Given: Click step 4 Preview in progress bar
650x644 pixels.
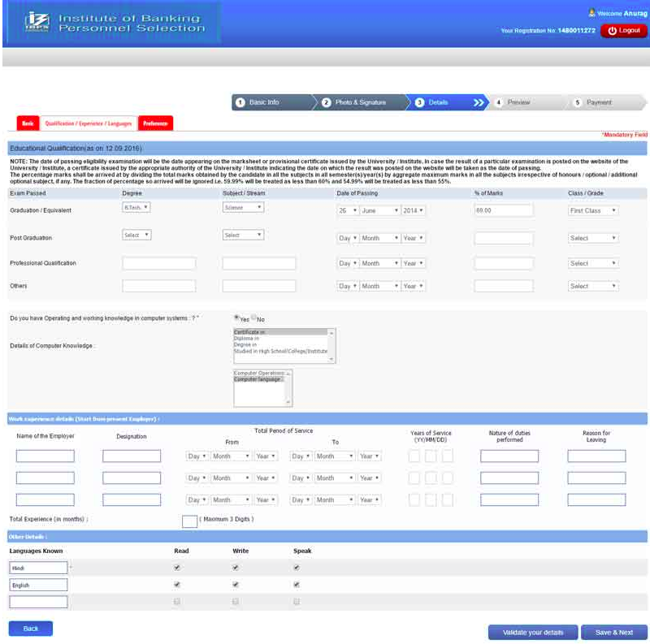Looking at the screenshot, I should (518, 102).
